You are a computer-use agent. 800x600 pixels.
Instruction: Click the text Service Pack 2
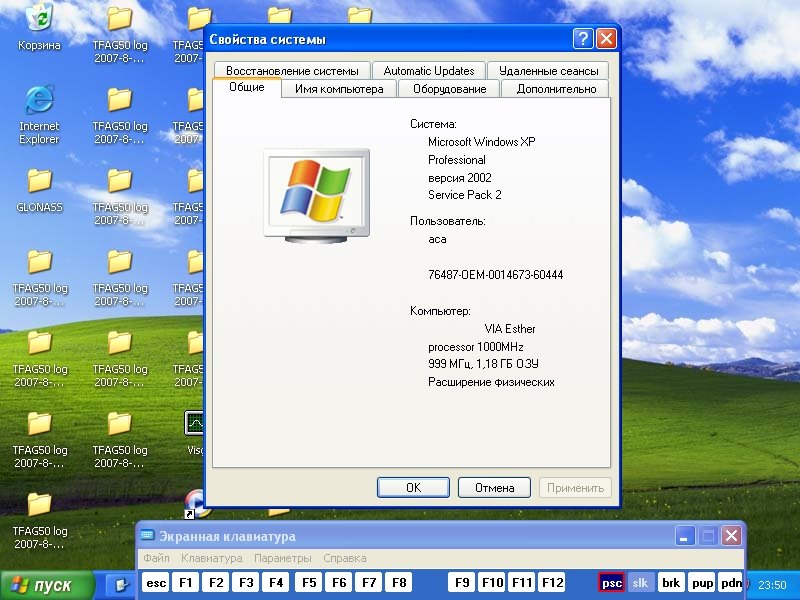[464, 195]
